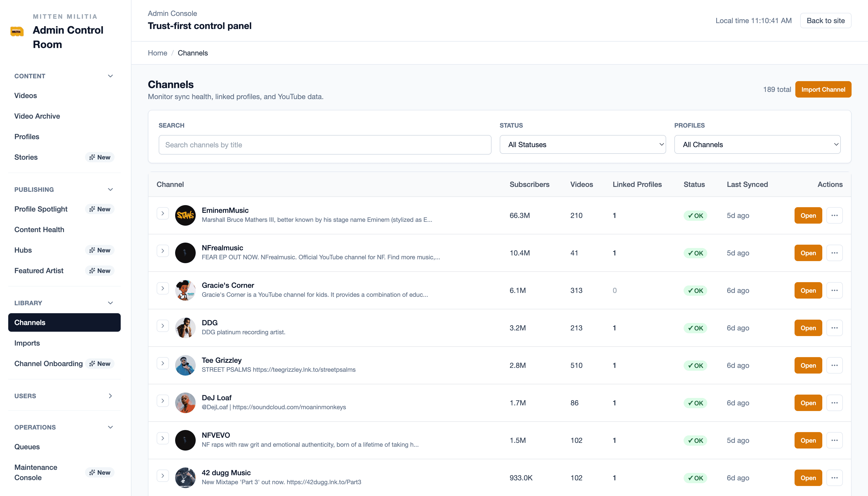Click the New badge next to Featured Artist
The height and width of the screenshot is (496, 868).
99,271
